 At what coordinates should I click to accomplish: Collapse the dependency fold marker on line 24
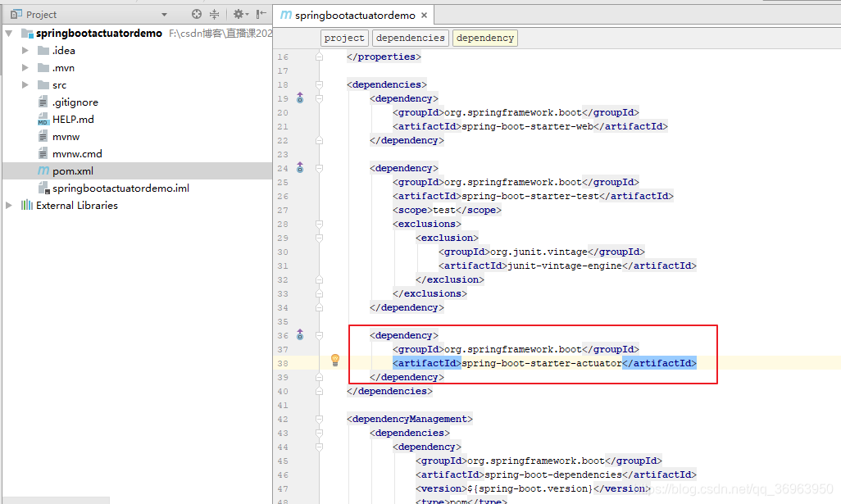tap(319, 168)
